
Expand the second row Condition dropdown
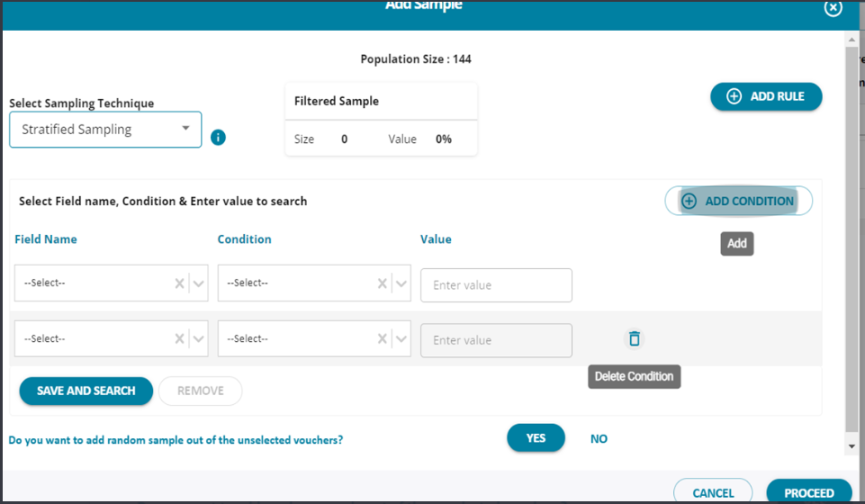click(401, 339)
